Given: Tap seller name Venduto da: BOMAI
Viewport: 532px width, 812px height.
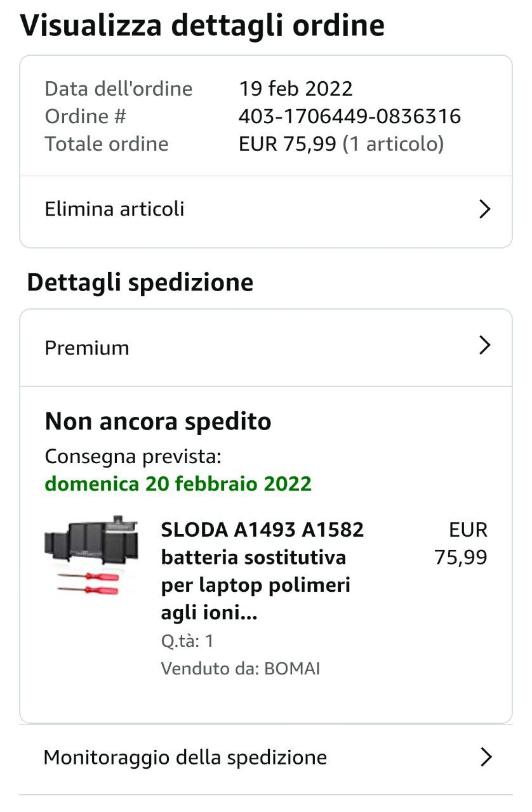Looking at the screenshot, I should pos(240,669).
